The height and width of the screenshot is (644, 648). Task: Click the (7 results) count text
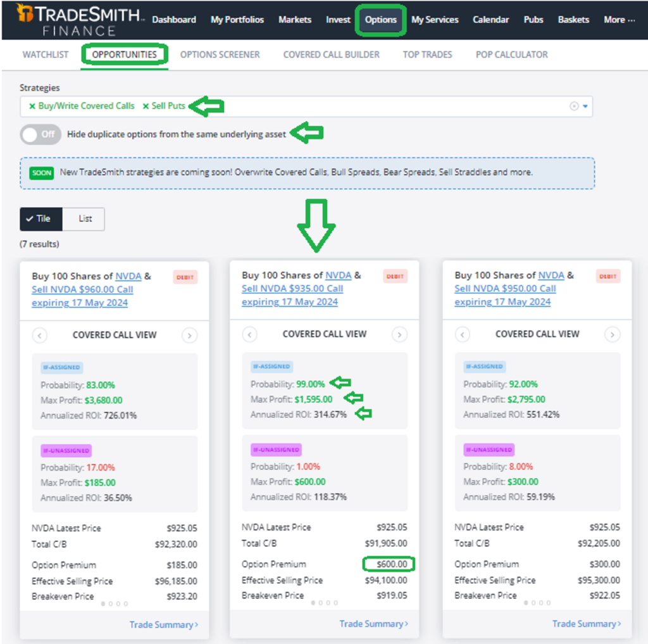click(x=39, y=244)
